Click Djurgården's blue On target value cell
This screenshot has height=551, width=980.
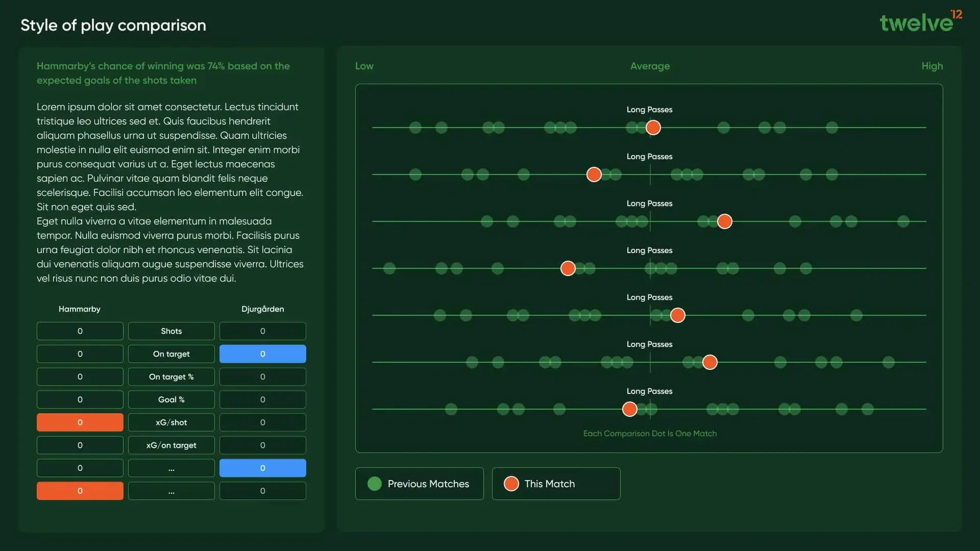262,354
